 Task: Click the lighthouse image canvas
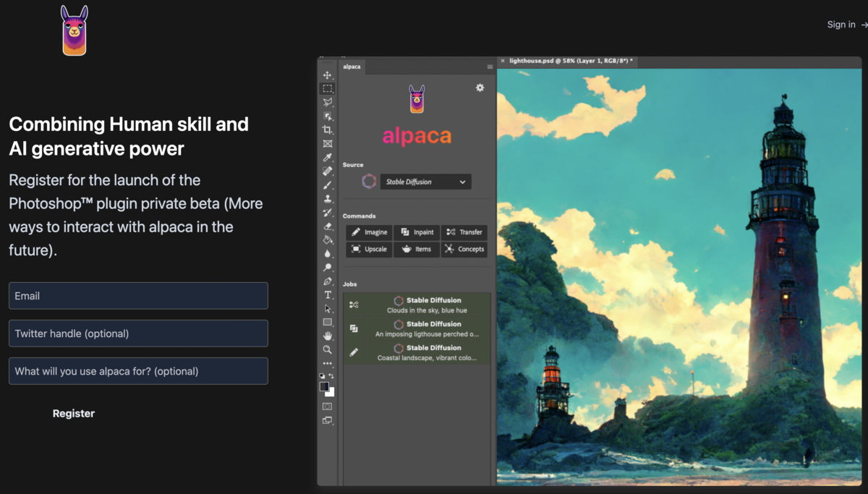[679, 277]
